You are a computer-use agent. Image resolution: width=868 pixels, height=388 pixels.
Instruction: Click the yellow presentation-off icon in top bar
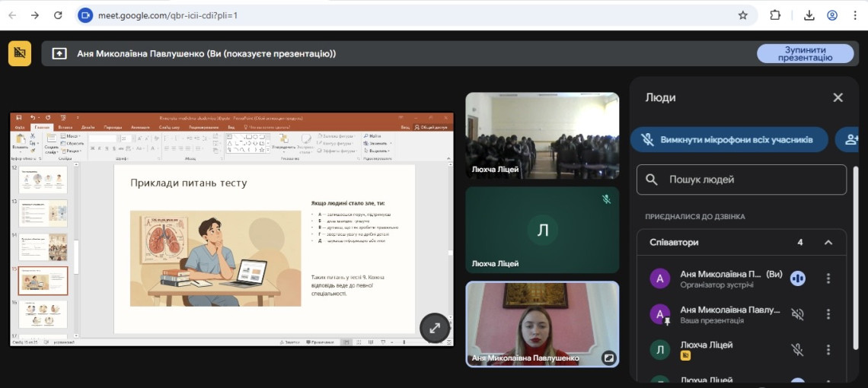(20, 53)
